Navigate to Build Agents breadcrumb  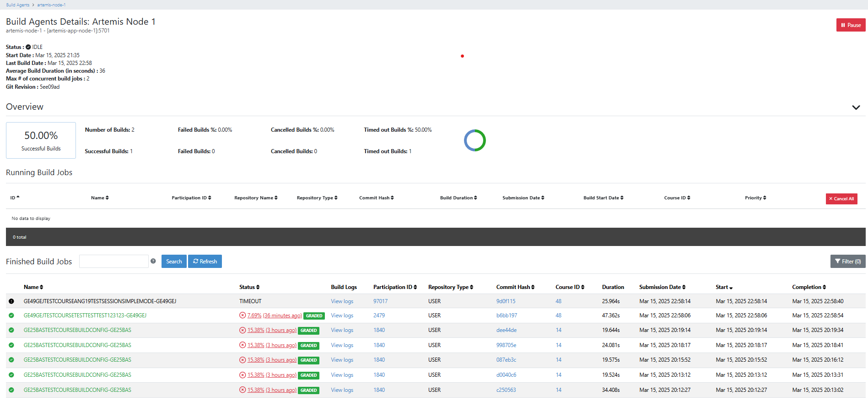pyautogui.click(x=18, y=5)
